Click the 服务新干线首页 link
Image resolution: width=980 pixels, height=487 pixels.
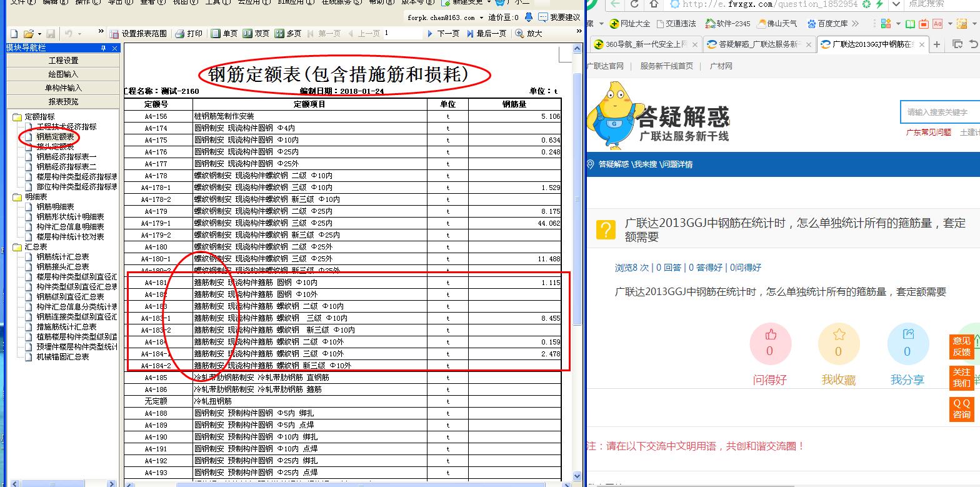pyautogui.click(x=666, y=66)
